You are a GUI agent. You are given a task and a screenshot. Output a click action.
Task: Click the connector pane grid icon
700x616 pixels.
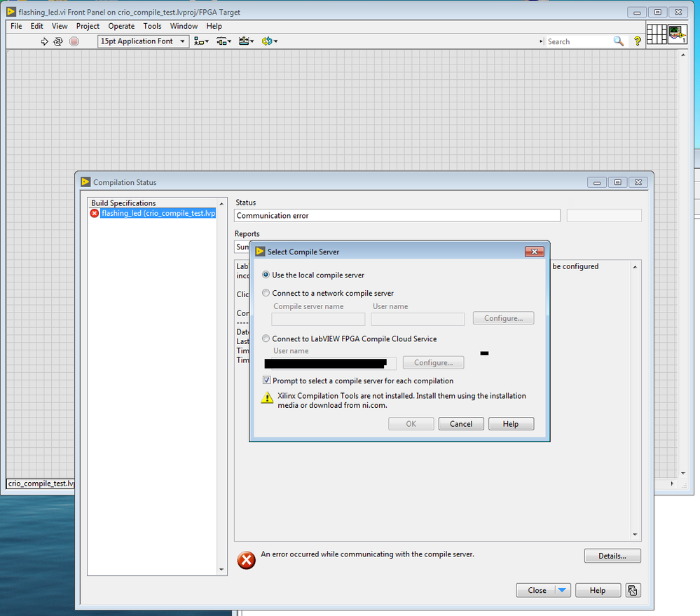coord(657,34)
